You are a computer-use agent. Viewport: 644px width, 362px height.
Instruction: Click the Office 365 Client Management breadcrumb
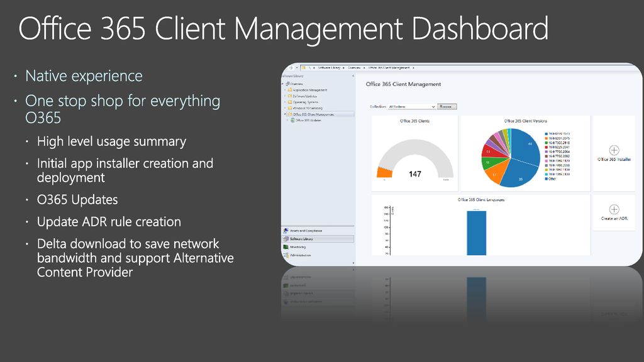pos(389,68)
